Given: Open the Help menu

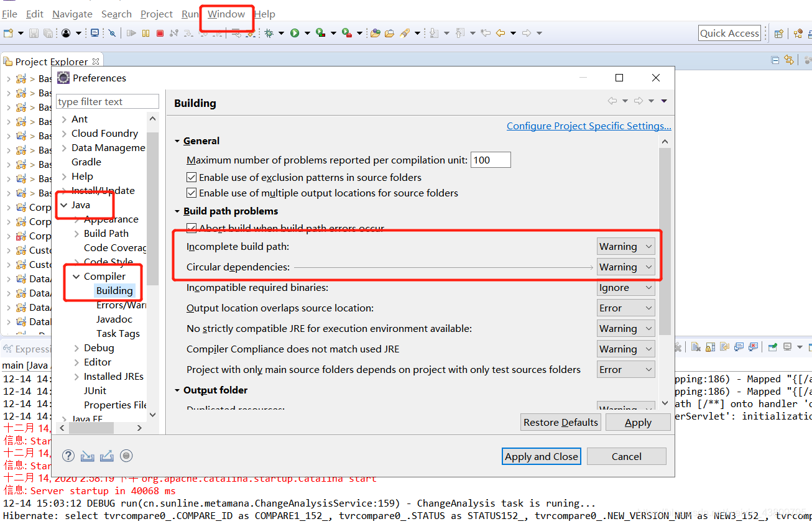Looking at the screenshot, I should coord(265,14).
